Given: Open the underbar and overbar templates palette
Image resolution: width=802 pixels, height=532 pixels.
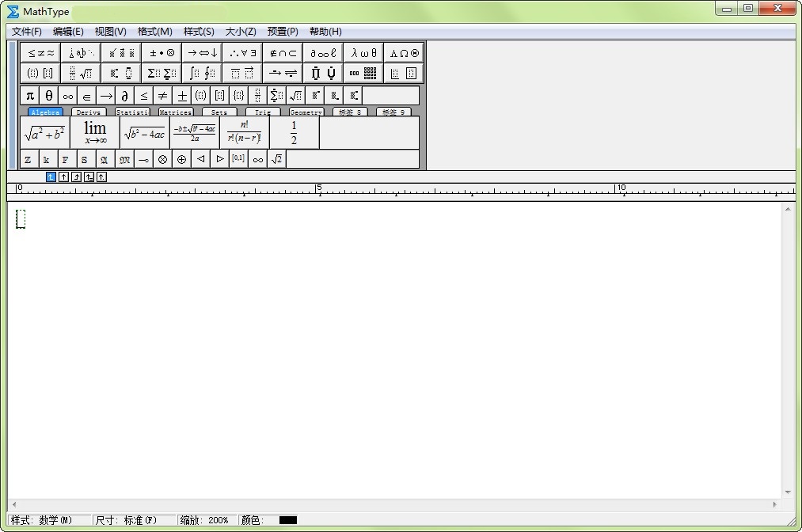Looking at the screenshot, I should (x=242, y=73).
